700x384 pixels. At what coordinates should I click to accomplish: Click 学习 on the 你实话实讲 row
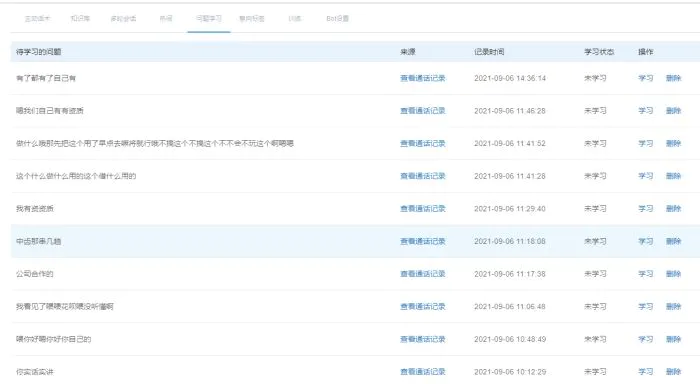click(646, 371)
